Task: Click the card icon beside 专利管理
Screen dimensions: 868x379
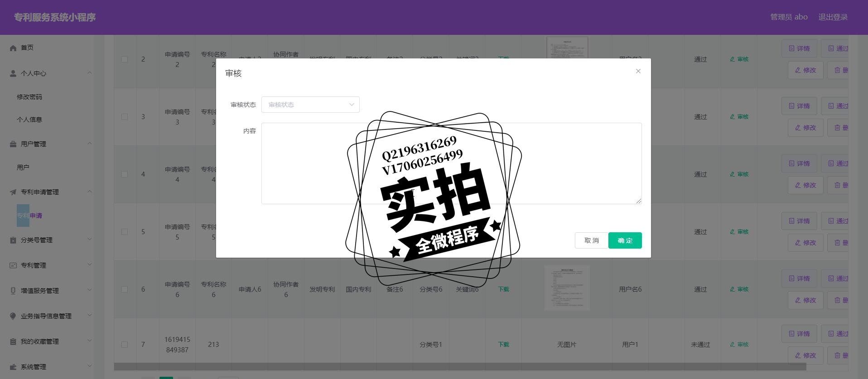Action: tap(13, 265)
